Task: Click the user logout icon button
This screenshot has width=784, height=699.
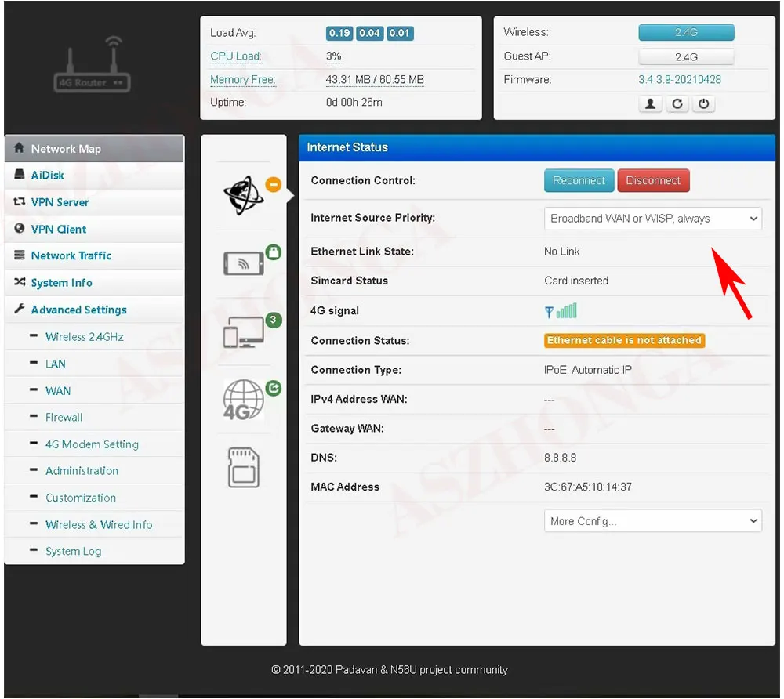Action: 652,104
